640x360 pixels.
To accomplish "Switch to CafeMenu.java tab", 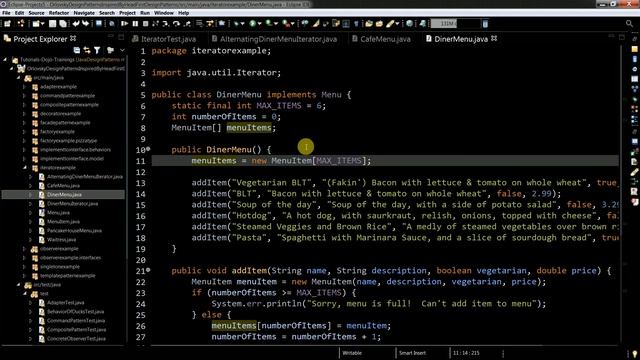I will click(381, 39).
